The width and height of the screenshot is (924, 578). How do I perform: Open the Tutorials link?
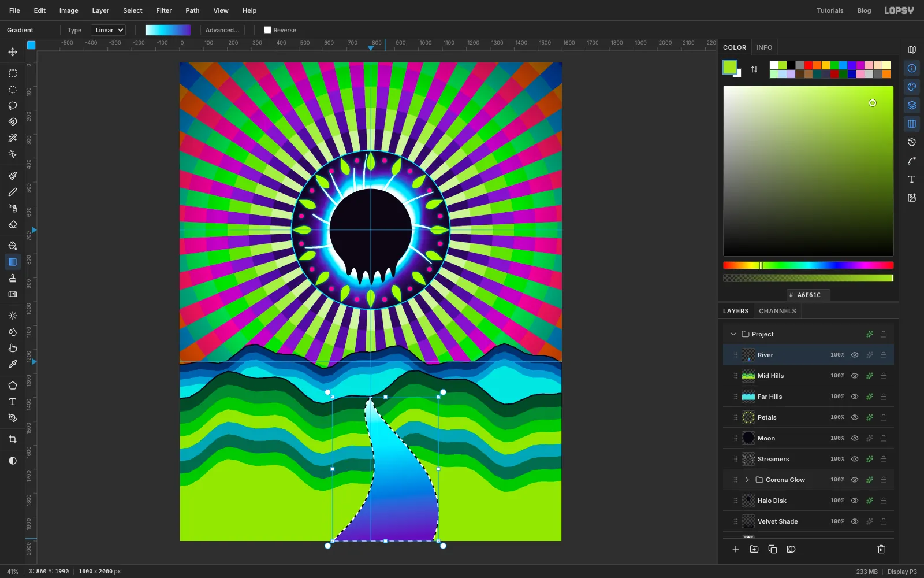[x=830, y=10]
